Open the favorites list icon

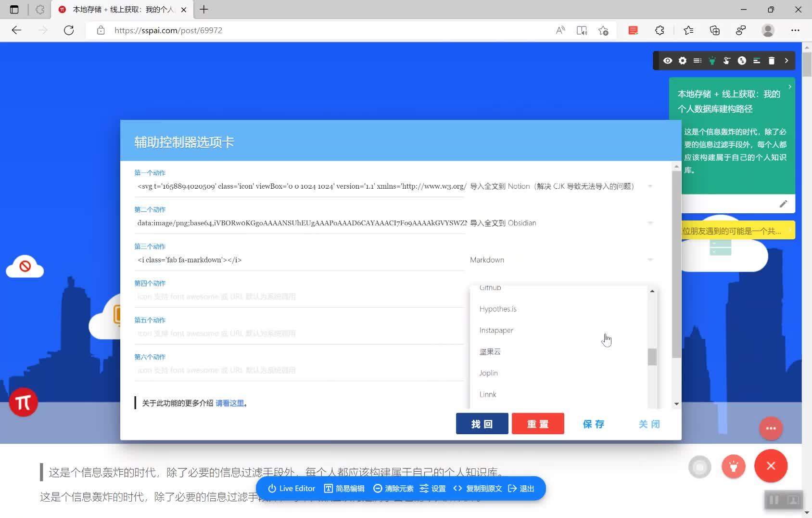coord(688,30)
